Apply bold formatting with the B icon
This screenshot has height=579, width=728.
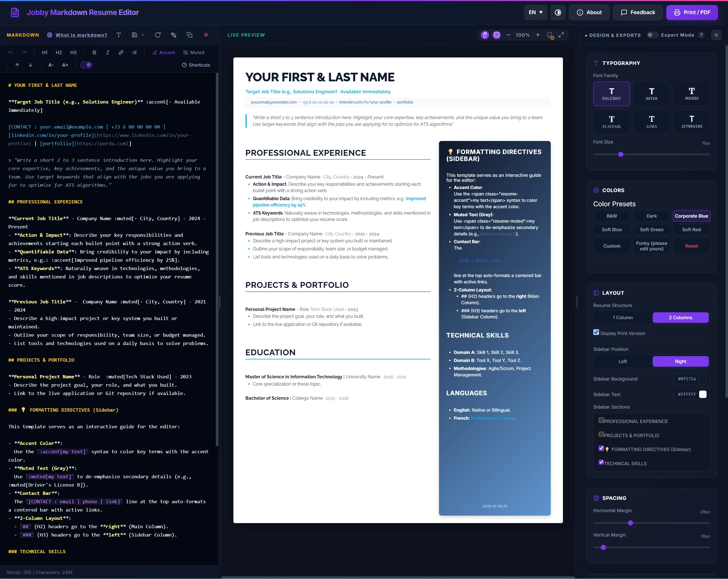tap(94, 53)
